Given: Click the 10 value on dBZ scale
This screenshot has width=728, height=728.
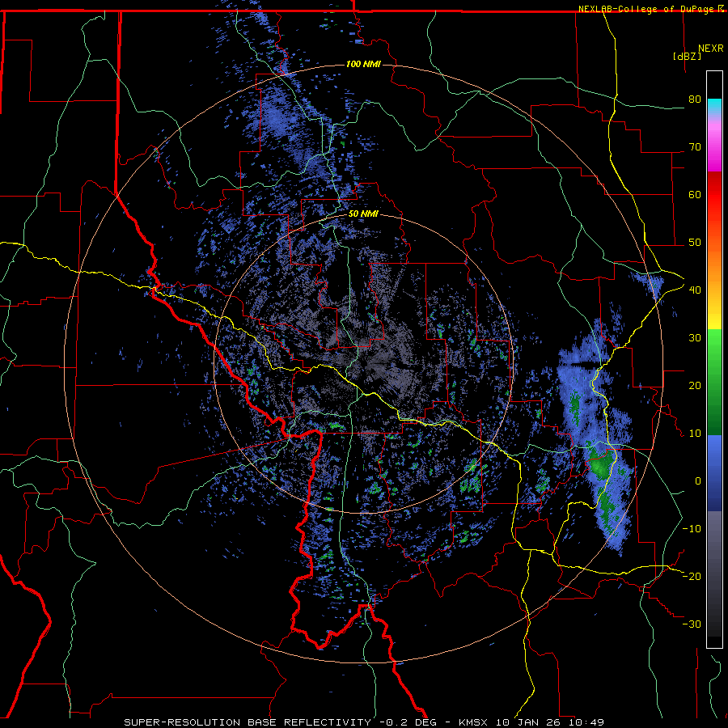Looking at the screenshot, I should pos(695,434).
